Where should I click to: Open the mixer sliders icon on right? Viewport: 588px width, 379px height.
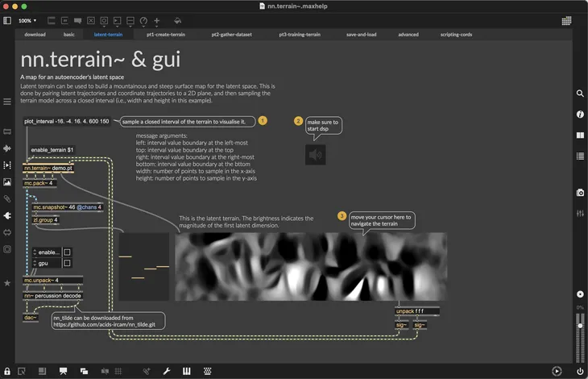pos(580,213)
